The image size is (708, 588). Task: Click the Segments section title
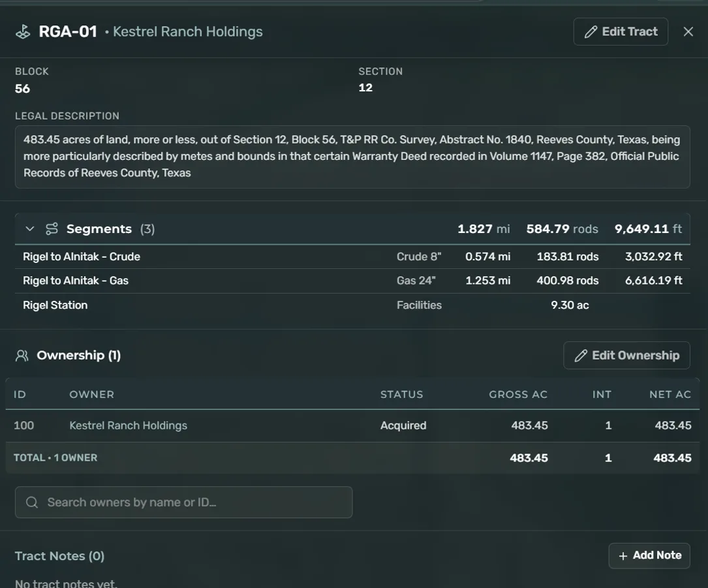tap(99, 229)
